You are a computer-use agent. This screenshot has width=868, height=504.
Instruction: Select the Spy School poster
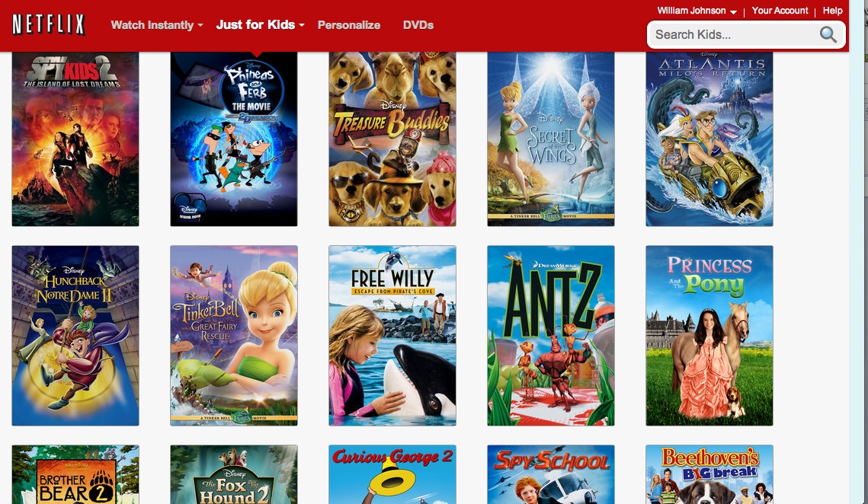(551, 474)
